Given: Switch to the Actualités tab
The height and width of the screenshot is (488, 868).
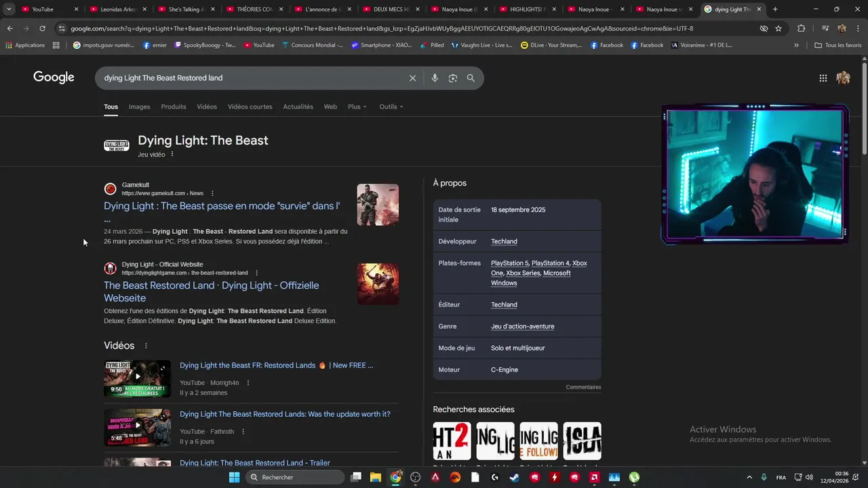Looking at the screenshot, I should [x=298, y=106].
